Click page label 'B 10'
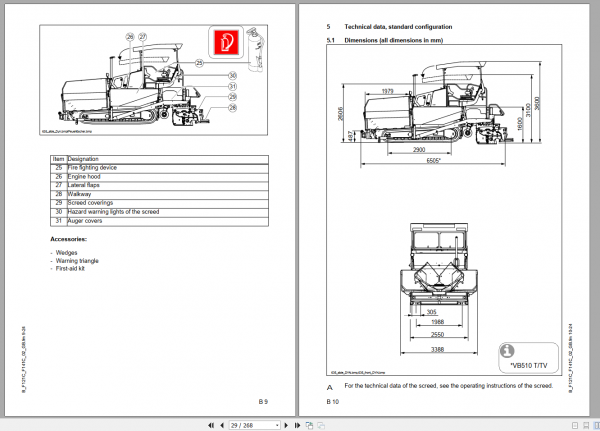 333,402
